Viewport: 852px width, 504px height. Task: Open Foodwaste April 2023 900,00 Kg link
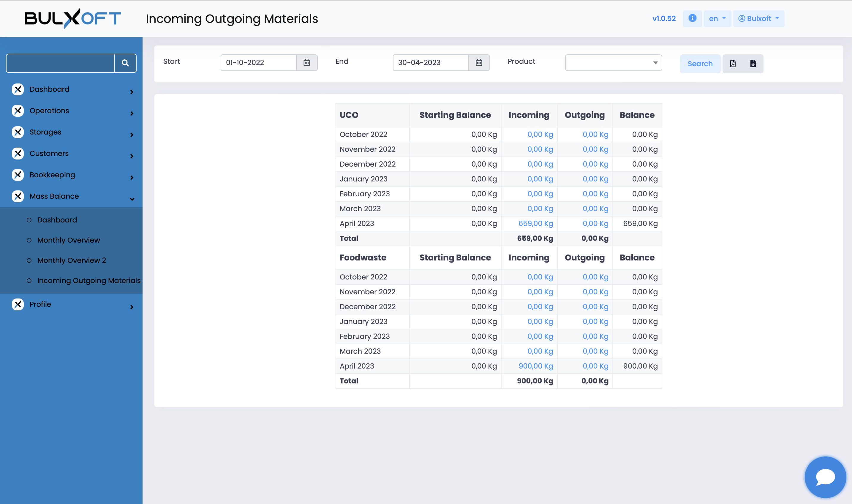click(x=535, y=366)
